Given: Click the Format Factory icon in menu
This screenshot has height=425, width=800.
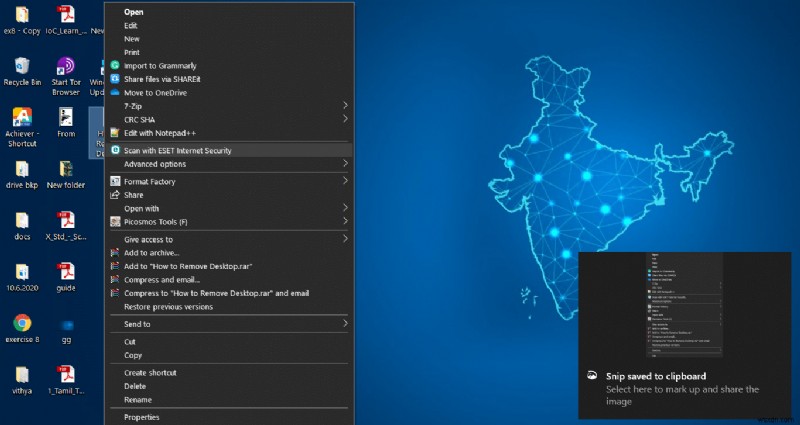Looking at the screenshot, I should (x=115, y=181).
